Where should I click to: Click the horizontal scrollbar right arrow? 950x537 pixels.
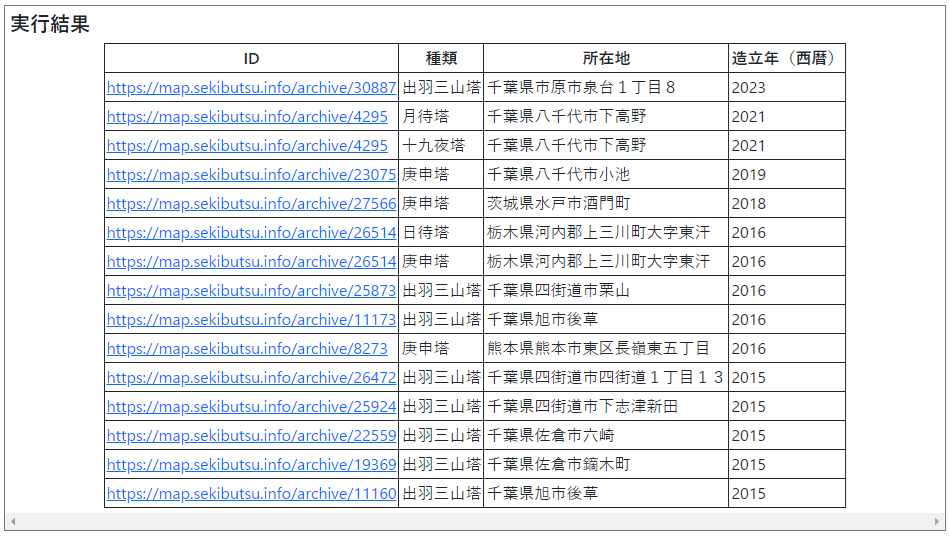tap(937, 522)
